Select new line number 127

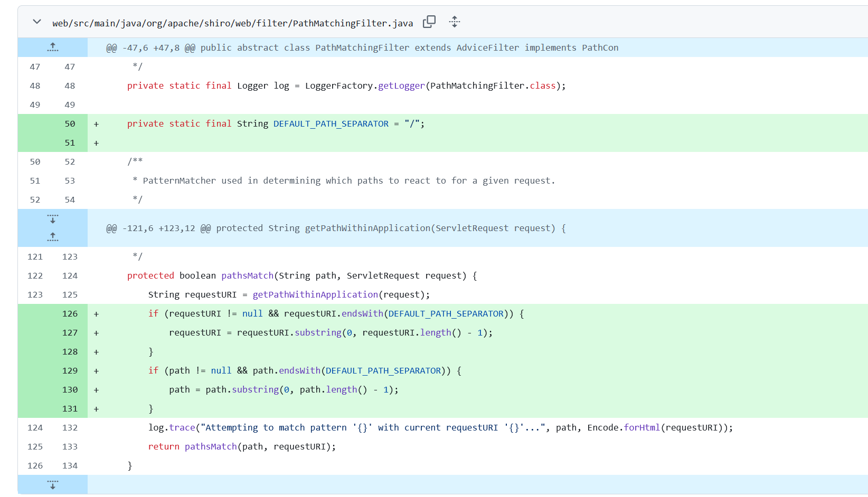(x=70, y=332)
